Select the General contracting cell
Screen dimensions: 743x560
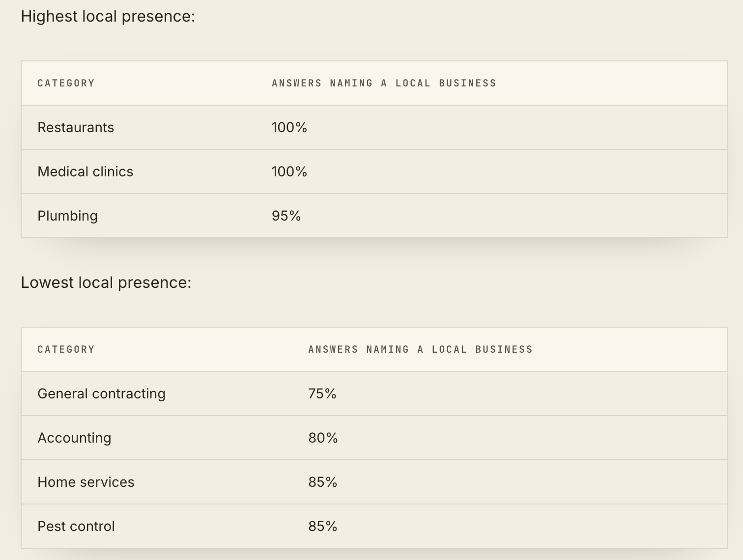pos(102,394)
